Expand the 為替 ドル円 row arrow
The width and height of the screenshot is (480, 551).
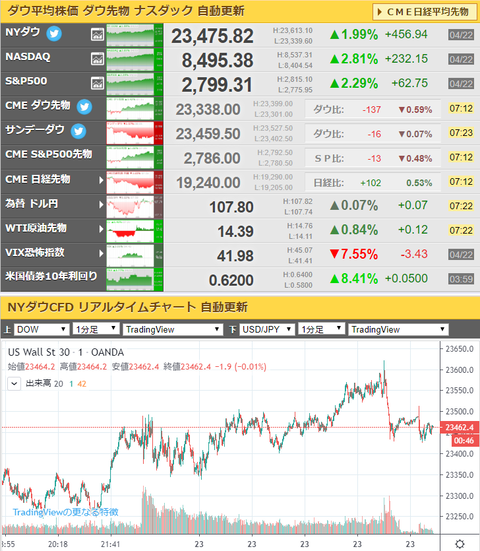(101, 204)
